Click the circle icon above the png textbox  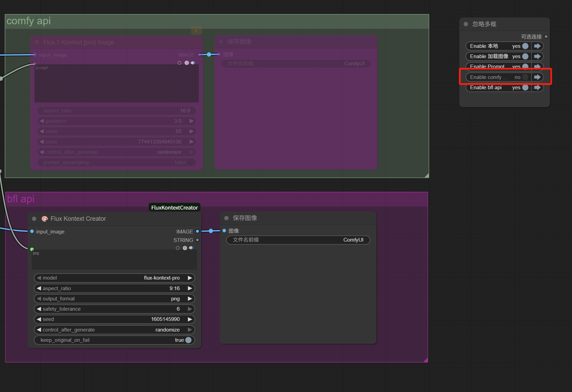pos(178,248)
